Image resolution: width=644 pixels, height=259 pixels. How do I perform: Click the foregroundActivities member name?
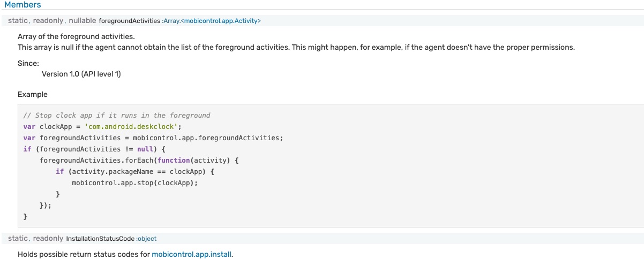click(x=130, y=21)
